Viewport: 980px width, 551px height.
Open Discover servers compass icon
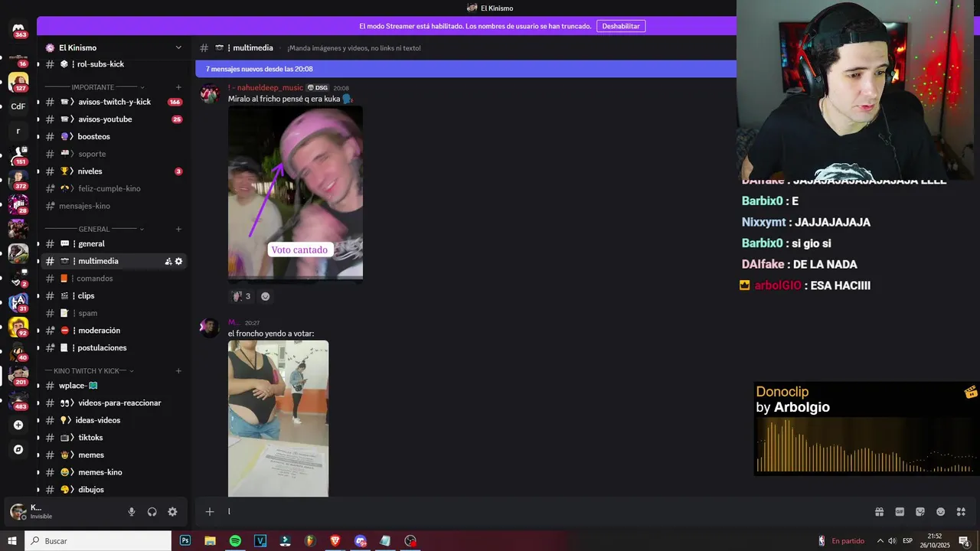tap(18, 449)
